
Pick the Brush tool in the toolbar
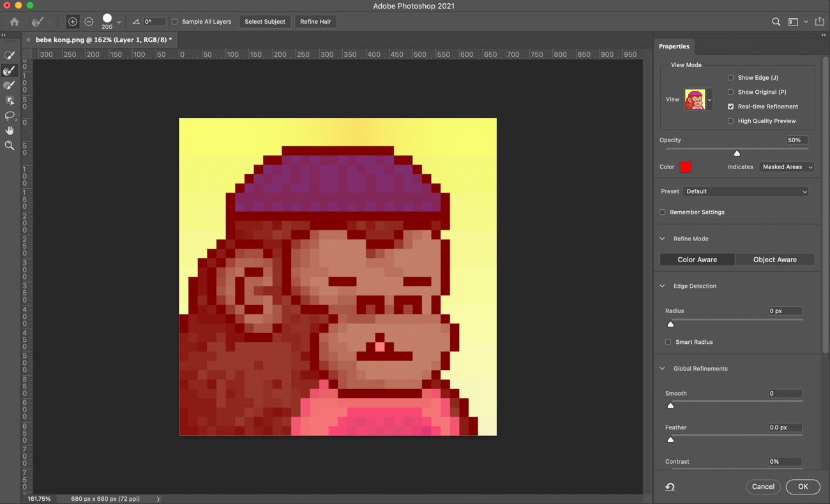coord(10,85)
